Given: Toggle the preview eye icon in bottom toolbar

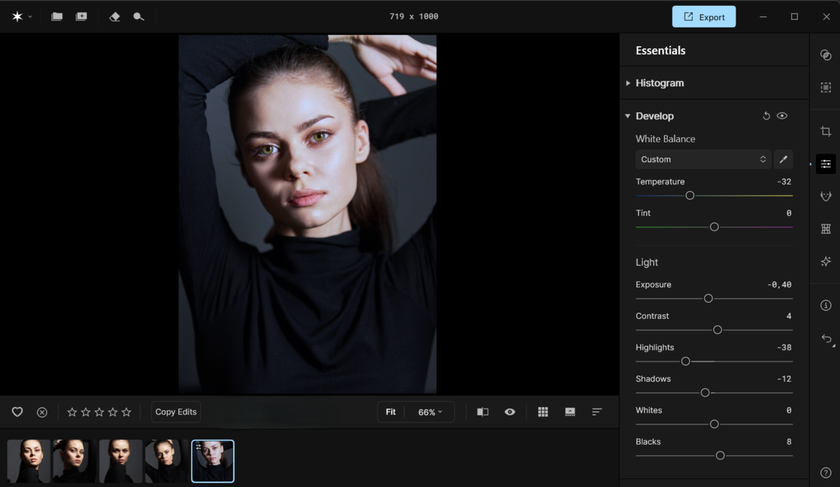Looking at the screenshot, I should pos(510,412).
